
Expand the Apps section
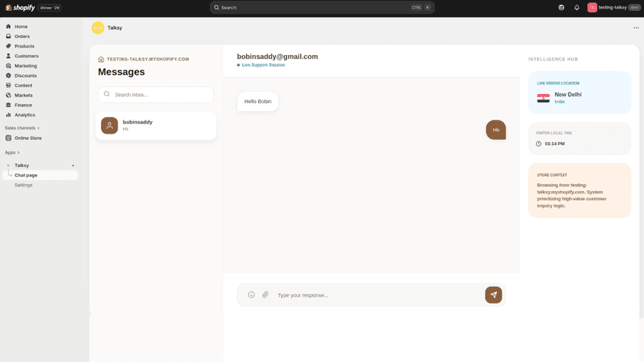click(x=12, y=153)
